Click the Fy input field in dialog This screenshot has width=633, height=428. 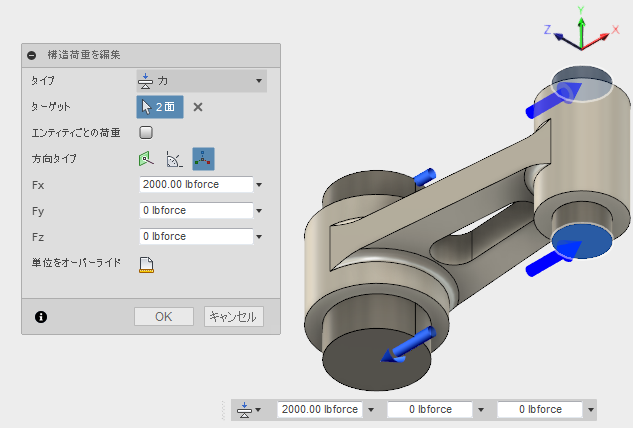[x=196, y=210]
